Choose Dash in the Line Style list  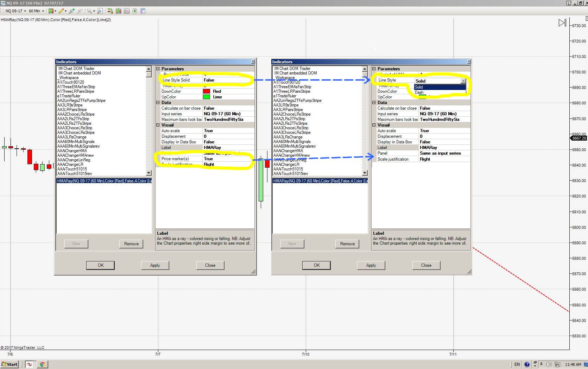[440, 92]
